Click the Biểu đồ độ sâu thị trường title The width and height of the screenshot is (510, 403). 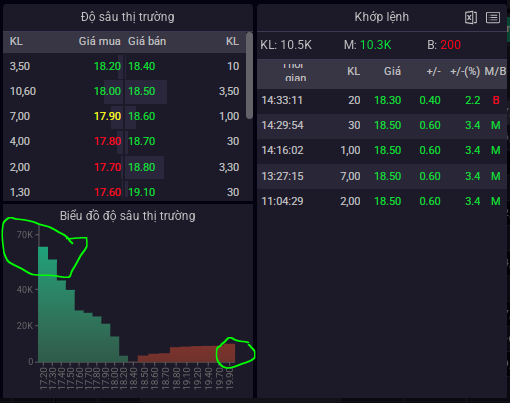pyautogui.click(x=128, y=216)
